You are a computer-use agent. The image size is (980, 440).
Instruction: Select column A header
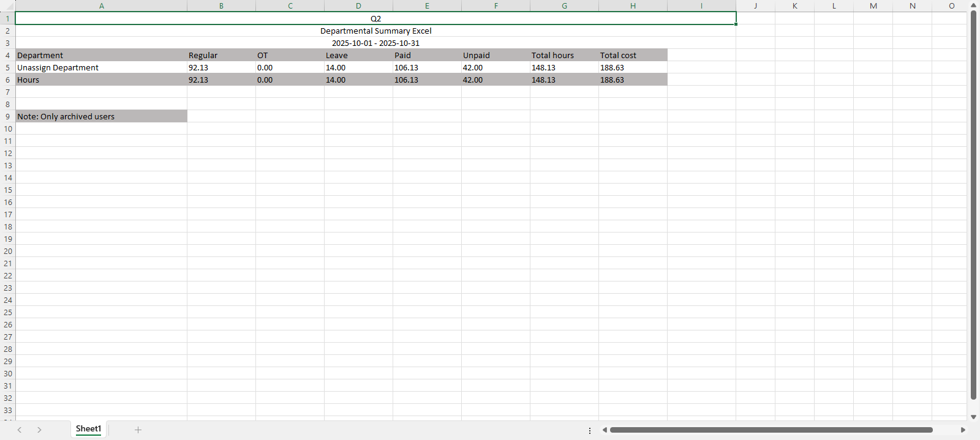101,6
